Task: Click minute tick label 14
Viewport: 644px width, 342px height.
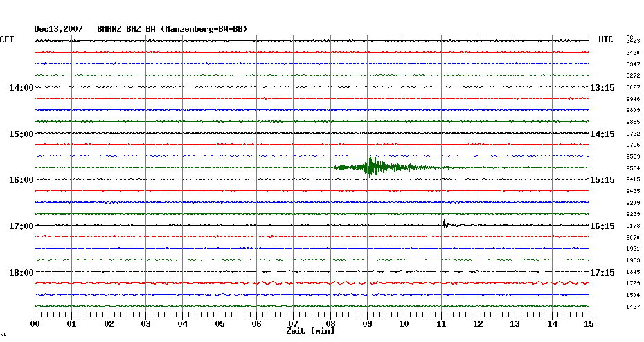Action: pyautogui.click(x=552, y=324)
